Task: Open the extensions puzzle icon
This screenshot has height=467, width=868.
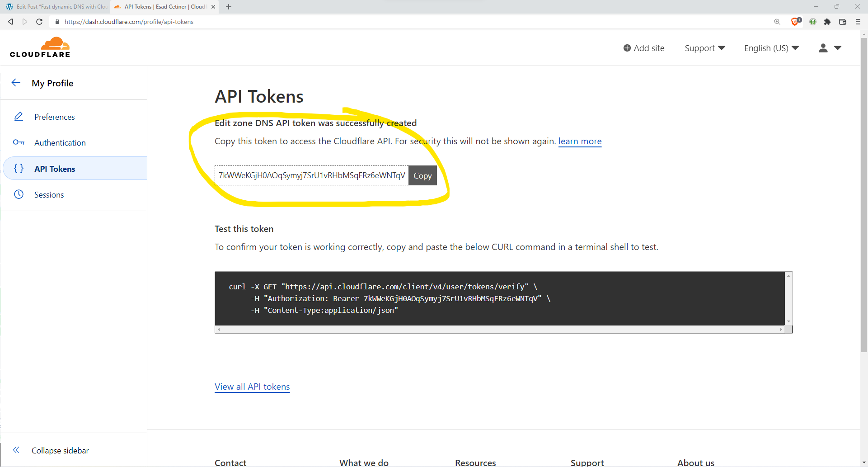Action: click(827, 22)
